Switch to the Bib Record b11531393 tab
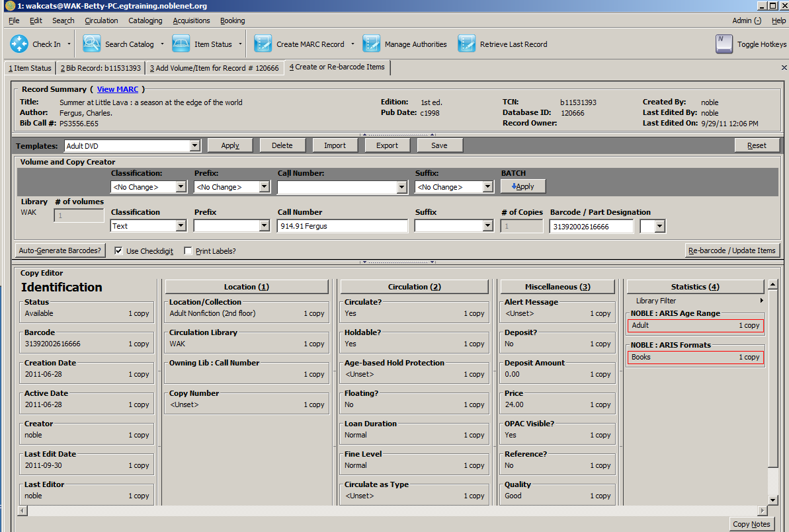 pyautogui.click(x=101, y=68)
